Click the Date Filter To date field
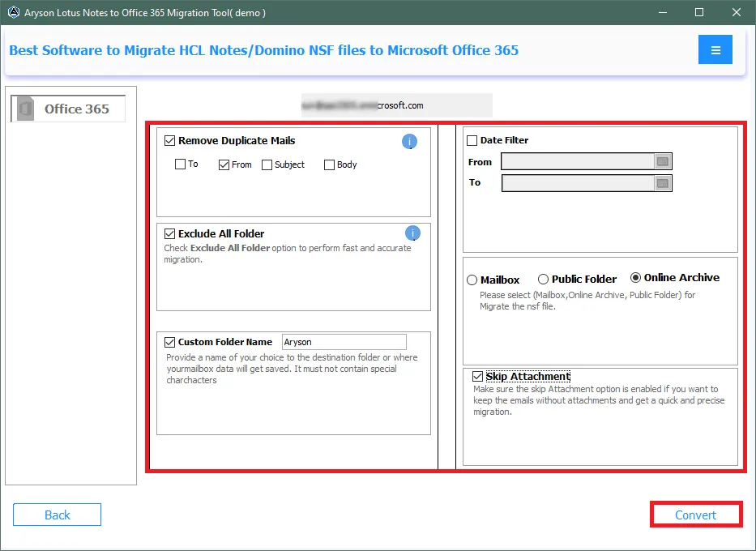 [578, 183]
